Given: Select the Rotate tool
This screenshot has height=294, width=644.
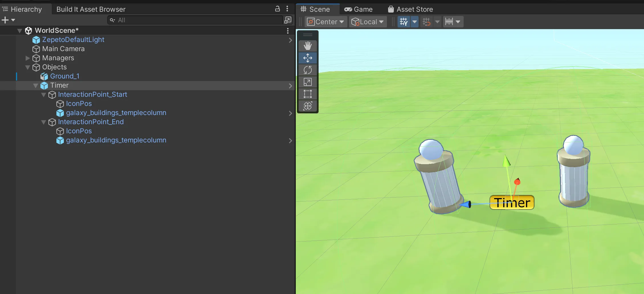Looking at the screenshot, I should click(308, 70).
